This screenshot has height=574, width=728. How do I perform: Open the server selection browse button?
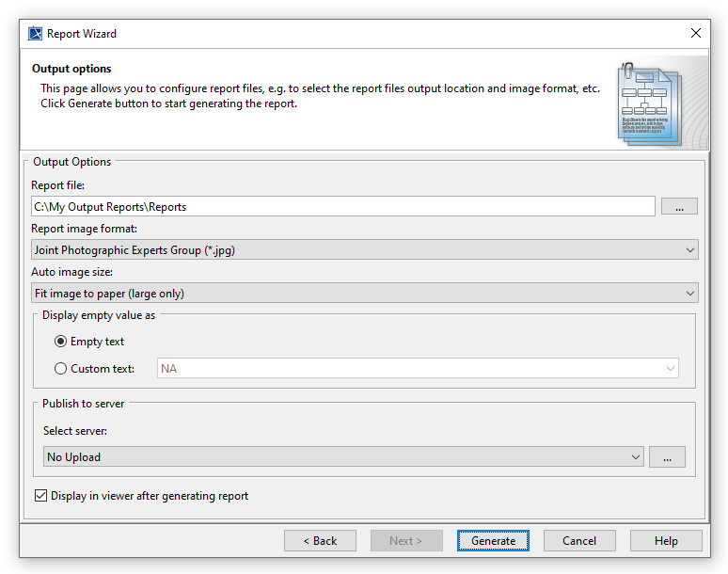(667, 457)
